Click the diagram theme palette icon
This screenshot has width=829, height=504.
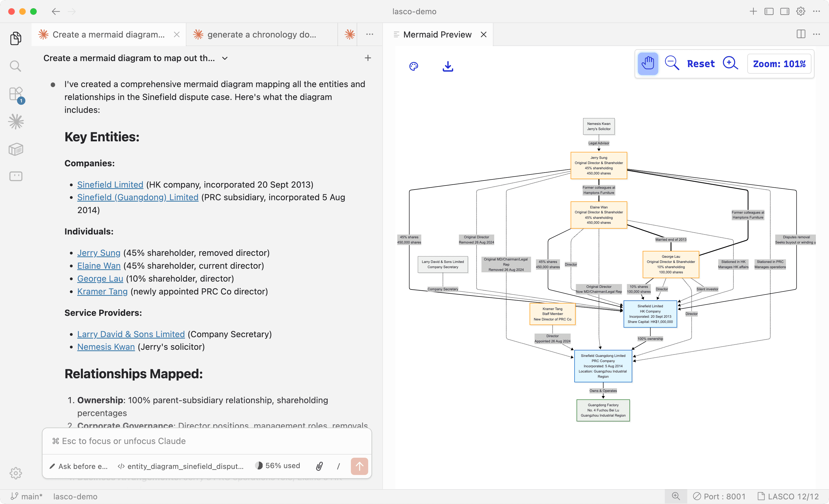point(413,66)
